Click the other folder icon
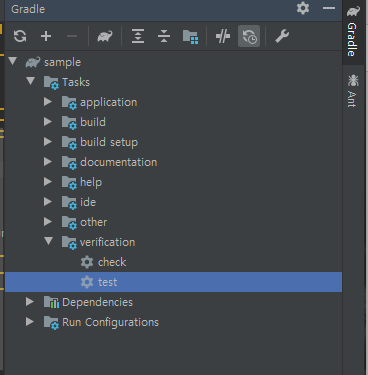 (x=69, y=222)
